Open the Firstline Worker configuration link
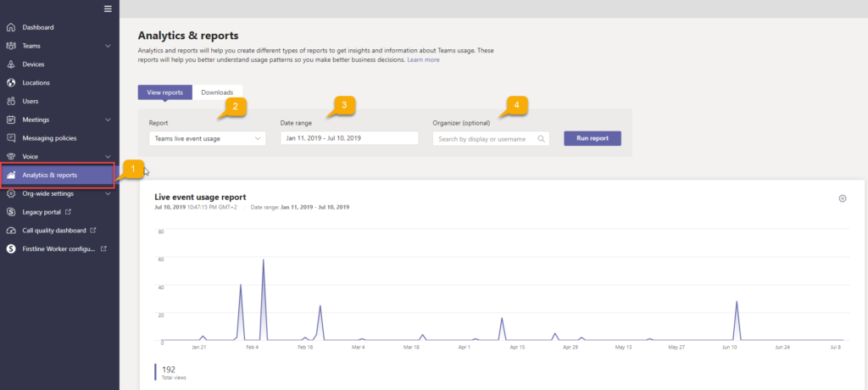This screenshot has height=390, width=868. (x=59, y=248)
